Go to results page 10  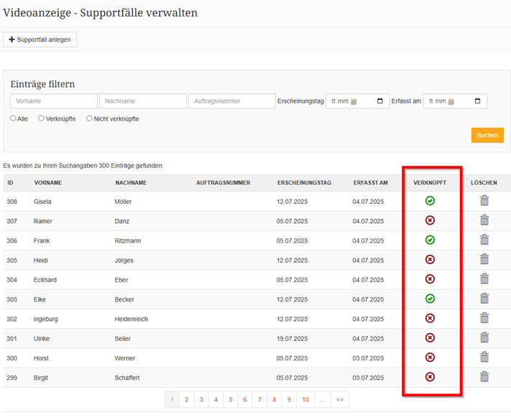click(305, 399)
